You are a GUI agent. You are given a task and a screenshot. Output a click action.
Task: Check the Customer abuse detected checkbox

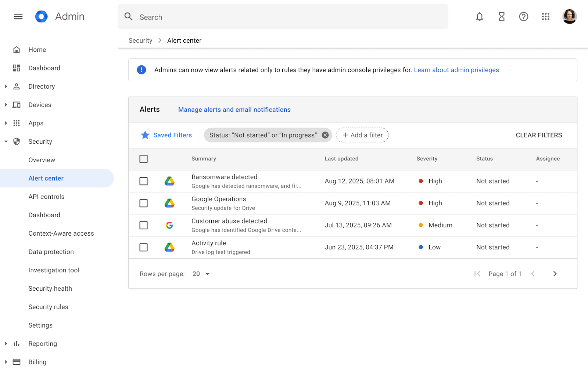coord(143,225)
